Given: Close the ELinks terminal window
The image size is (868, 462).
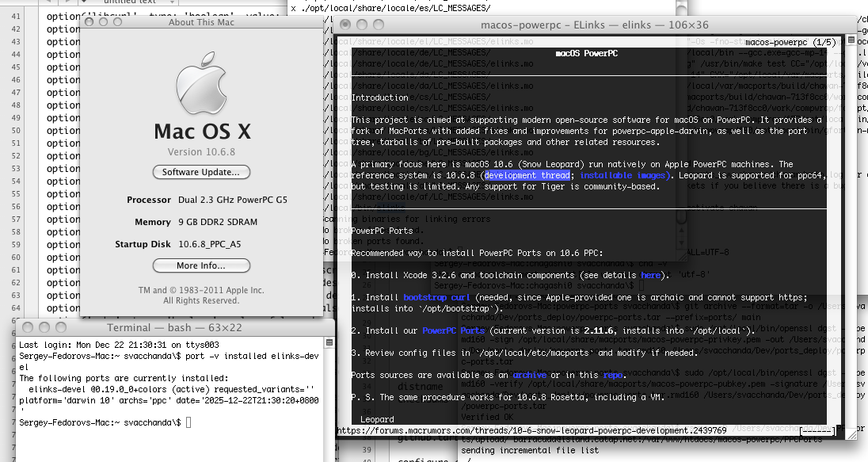Looking at the screenshot, I should 345,25.
